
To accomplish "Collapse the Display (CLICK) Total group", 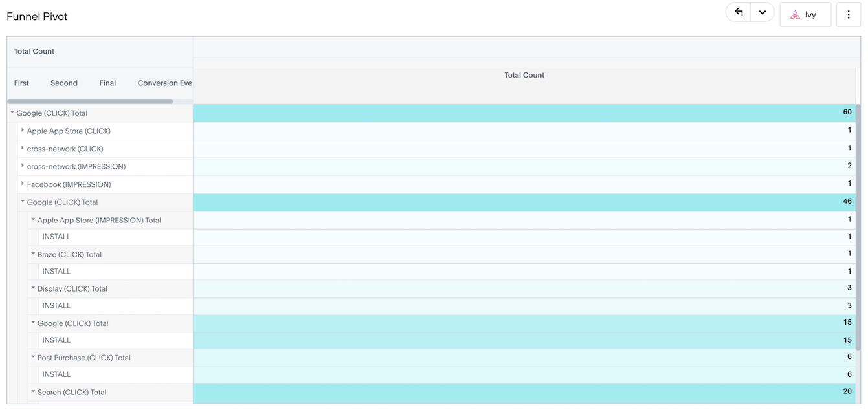I will coord(33,288).
